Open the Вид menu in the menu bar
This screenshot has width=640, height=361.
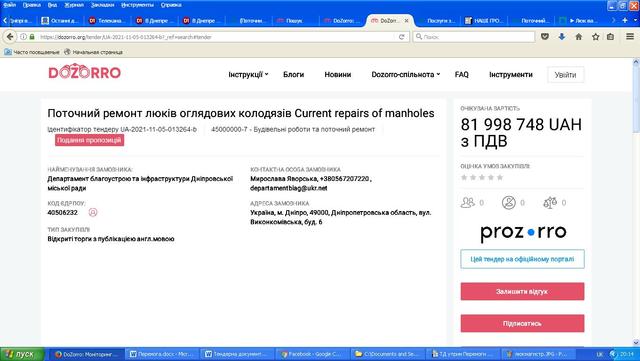click(52, 5)
